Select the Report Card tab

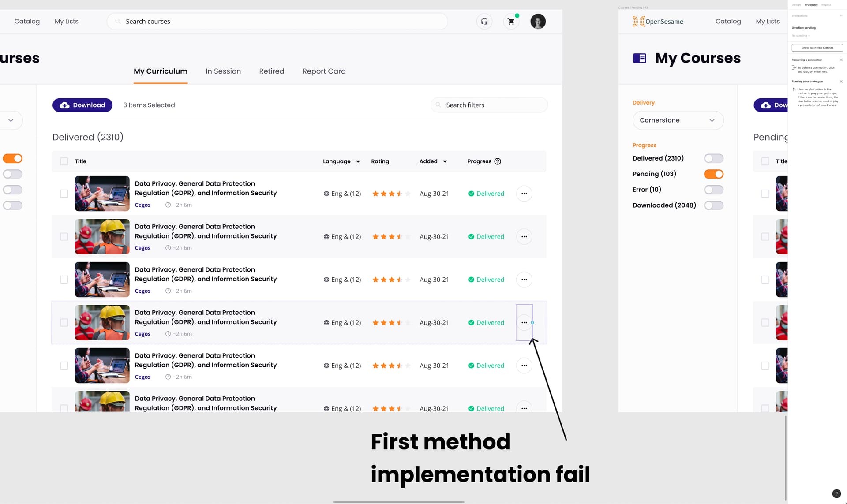point(324,71)
